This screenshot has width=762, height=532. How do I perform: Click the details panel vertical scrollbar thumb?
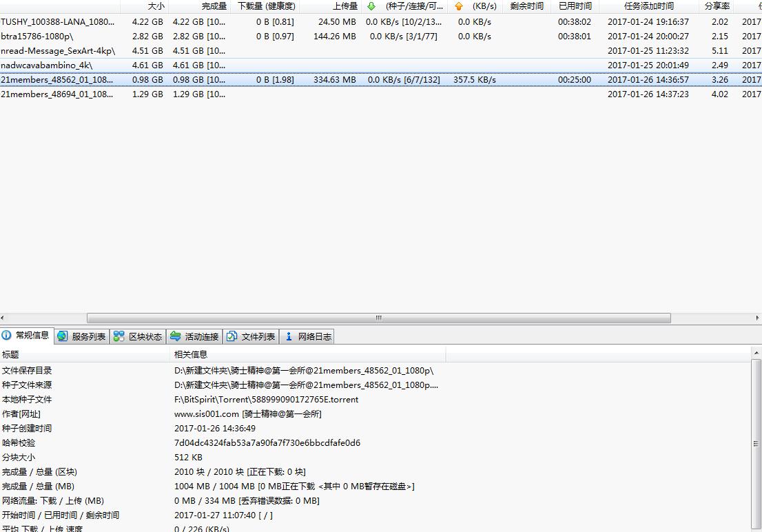pyautogui.click(x=756, y=443)
